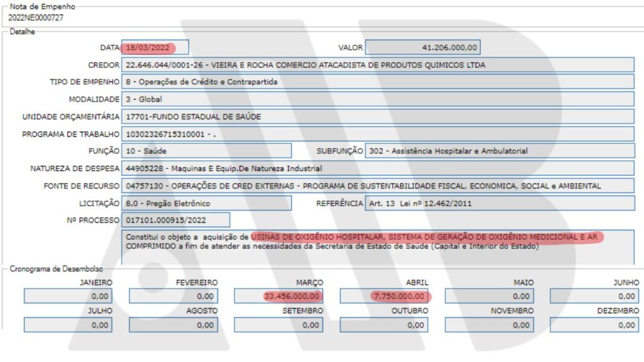Click the CREDOR field with Vieira e Rocha
Viewport: 644px width, 362px height.
click(x=378, y=65)
